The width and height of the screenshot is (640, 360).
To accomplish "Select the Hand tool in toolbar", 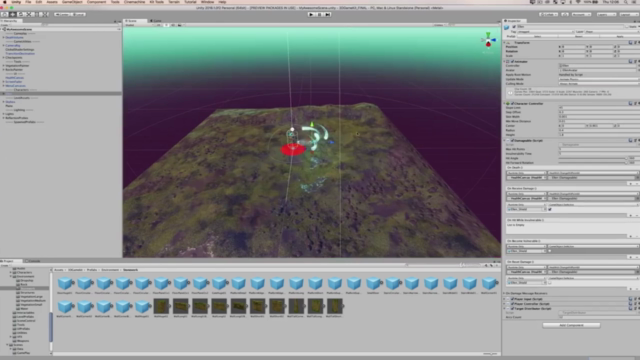I will (4, 14).
